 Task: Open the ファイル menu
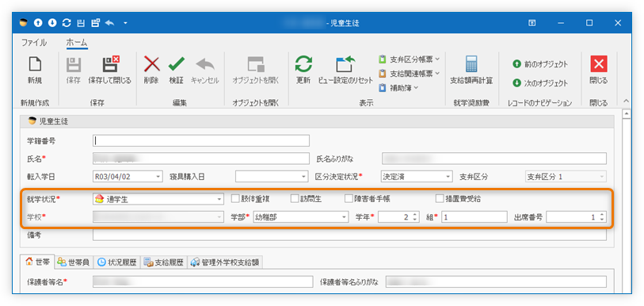(34, 43)
